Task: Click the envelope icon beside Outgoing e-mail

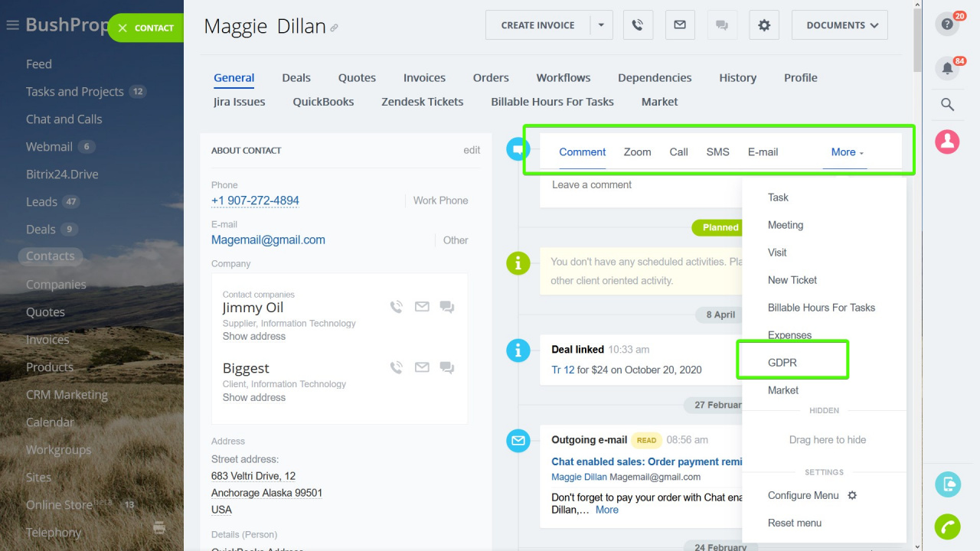Action: tap(518, 441)
